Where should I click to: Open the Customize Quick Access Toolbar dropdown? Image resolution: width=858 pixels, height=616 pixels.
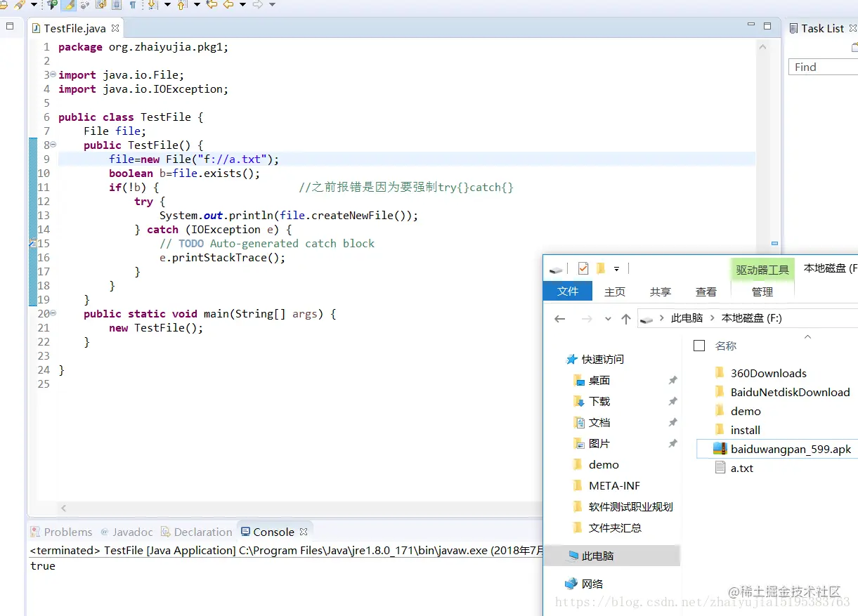[x=616, y=269]
